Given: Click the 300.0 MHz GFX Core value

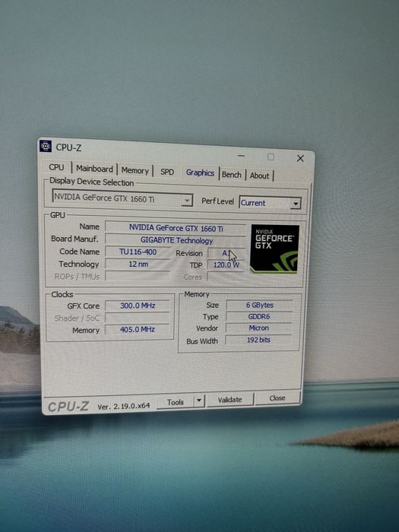Looking at the screenshot, I should [x=138, y=306].
